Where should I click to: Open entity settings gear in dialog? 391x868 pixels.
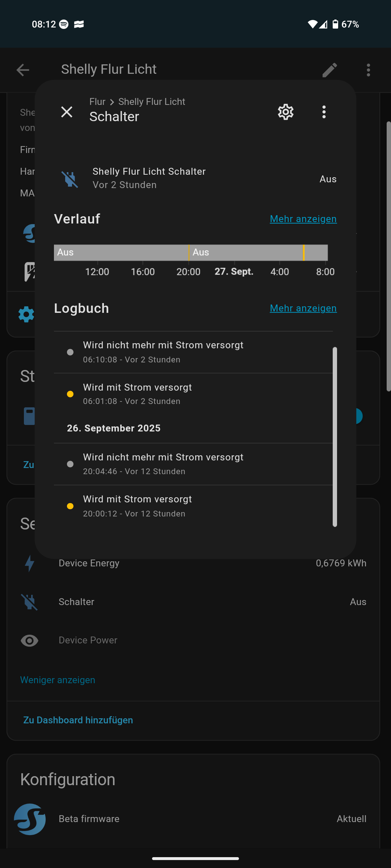[286, 112]
